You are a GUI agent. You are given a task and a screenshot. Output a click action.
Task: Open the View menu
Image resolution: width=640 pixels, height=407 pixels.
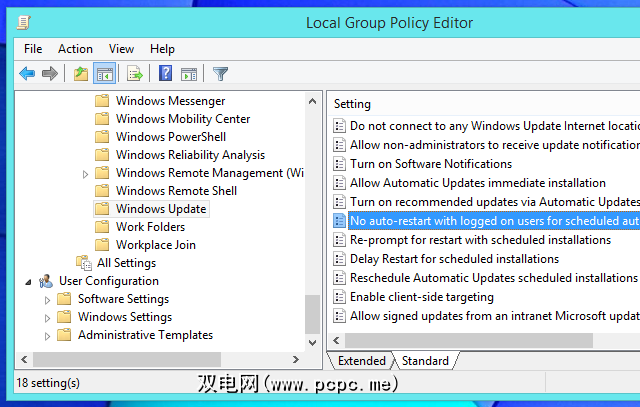click(121, 49)
